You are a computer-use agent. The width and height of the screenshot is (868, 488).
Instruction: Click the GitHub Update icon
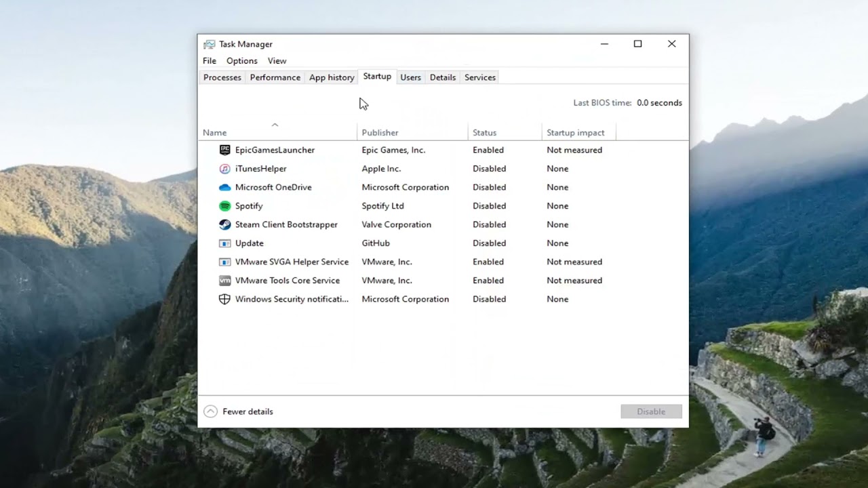pyautogui.click(x=224, y=243)
